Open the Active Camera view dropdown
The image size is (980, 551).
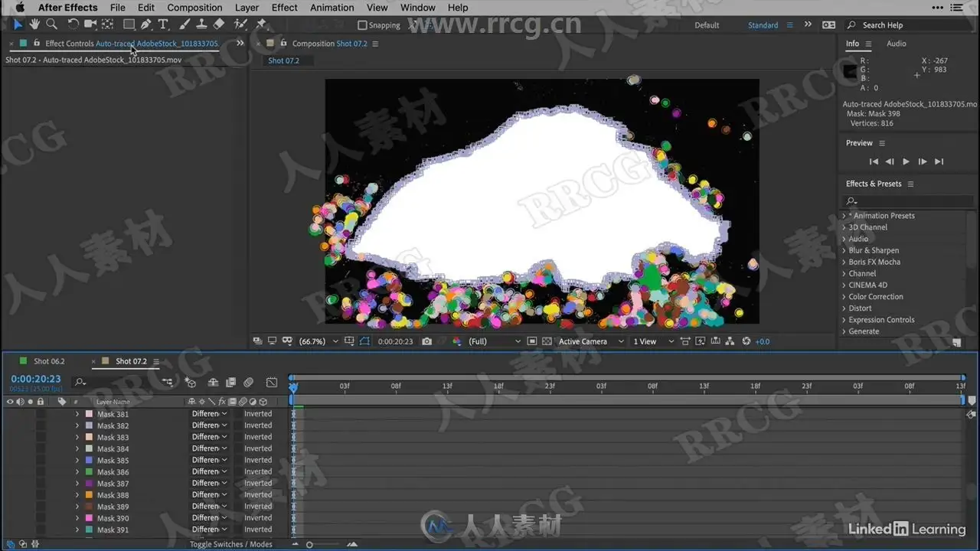[591, 341]
